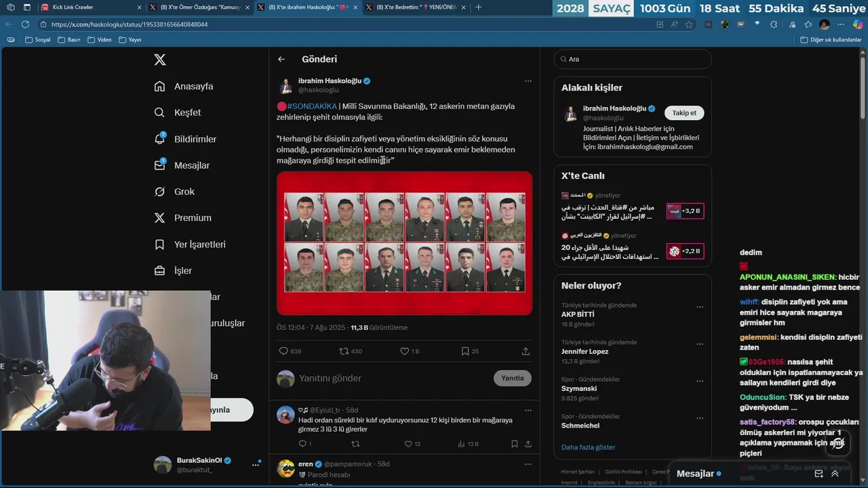
Task: Click Daha fazla göster link
Action: [x=588, y=447]
